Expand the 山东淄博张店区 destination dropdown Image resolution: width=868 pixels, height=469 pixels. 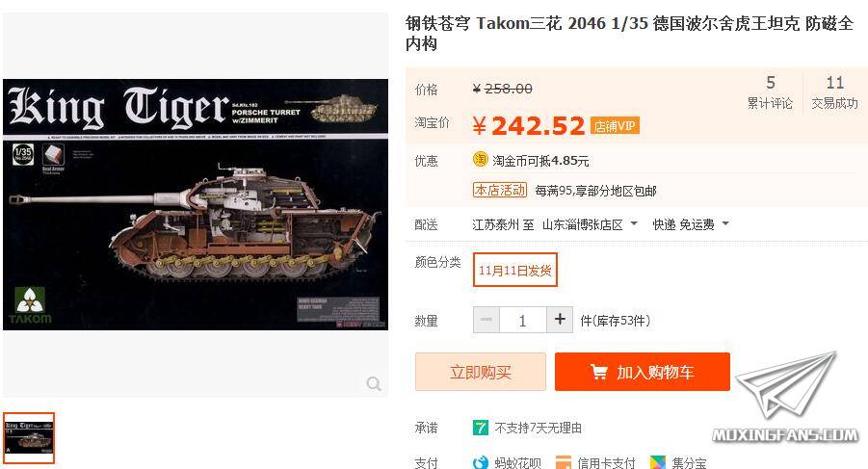point(590,224)
